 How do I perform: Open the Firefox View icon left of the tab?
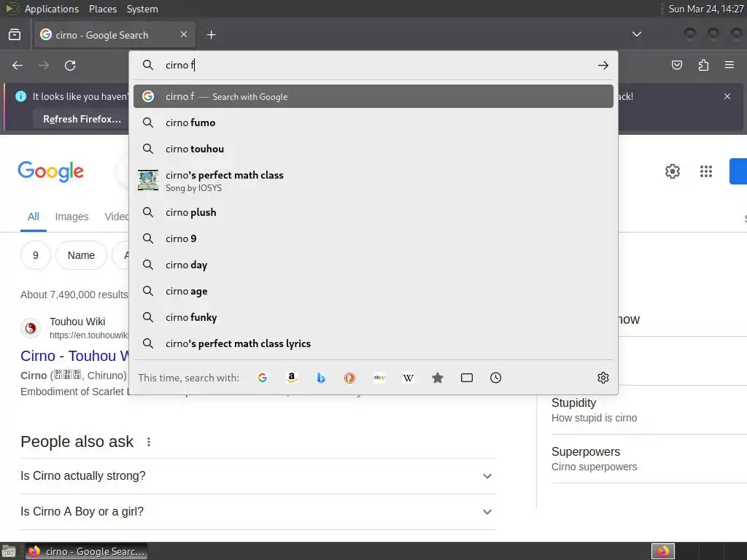click(15, 35)
